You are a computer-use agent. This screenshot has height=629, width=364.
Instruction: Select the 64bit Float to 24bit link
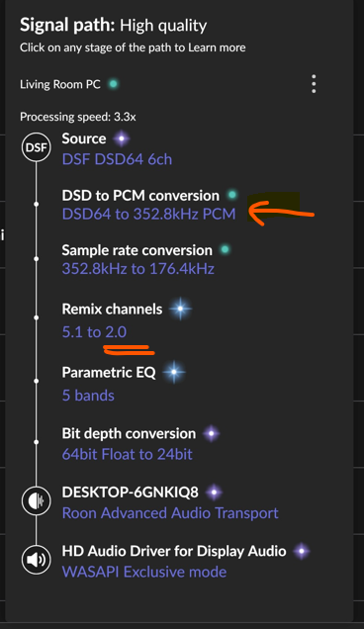(x=127, y=454)
